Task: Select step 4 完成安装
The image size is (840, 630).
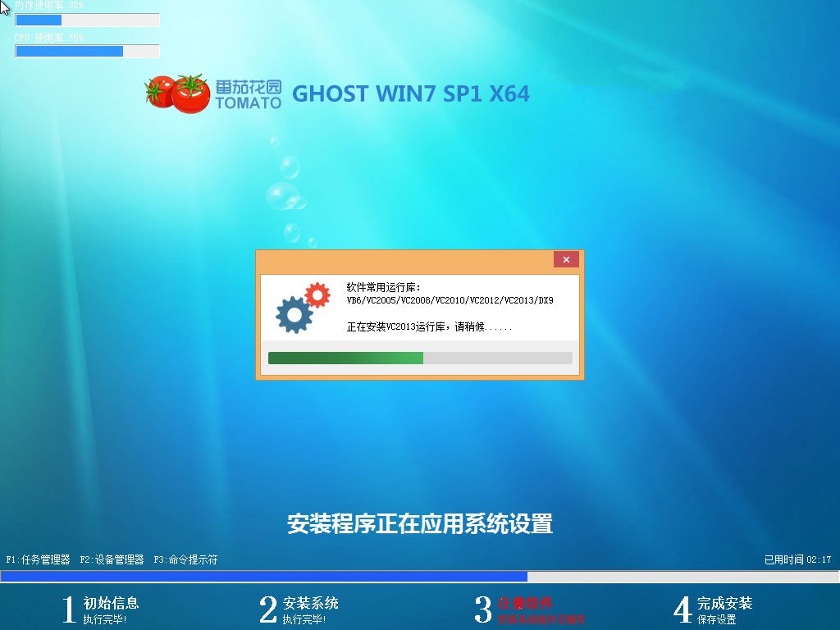Action: point(713,609)
